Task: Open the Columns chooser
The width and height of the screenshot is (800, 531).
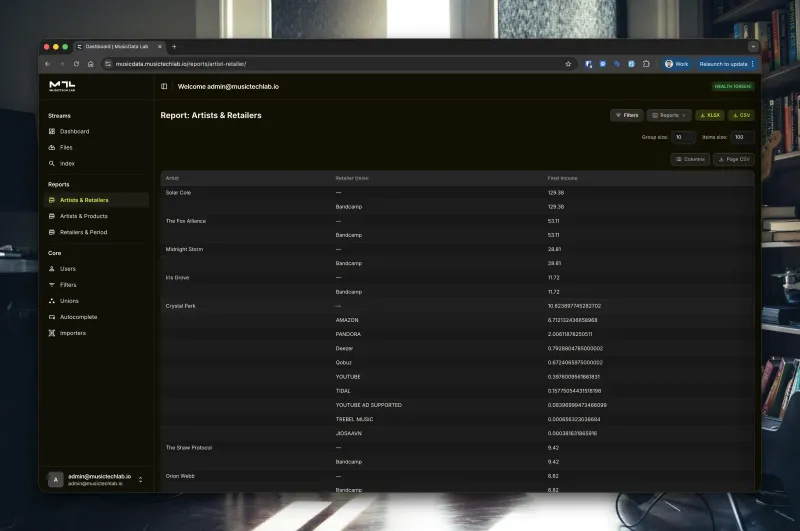Action: click(x=690, y=159)
